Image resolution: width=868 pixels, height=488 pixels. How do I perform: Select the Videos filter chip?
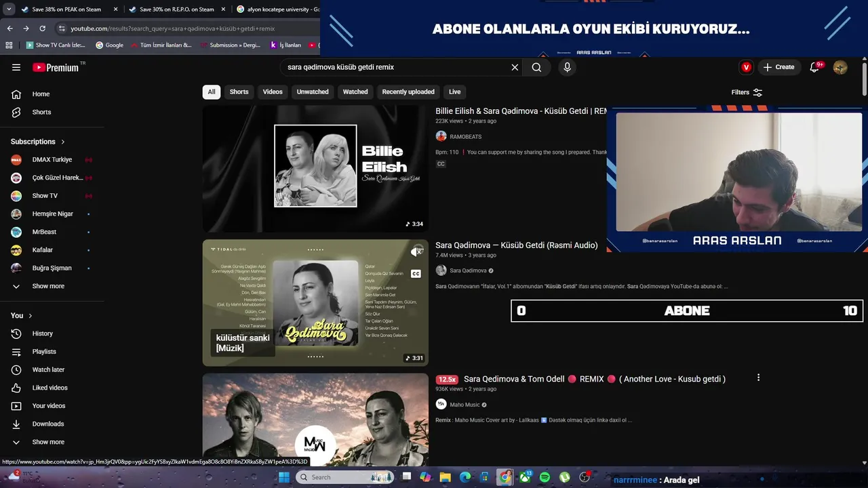pos(273,92)
